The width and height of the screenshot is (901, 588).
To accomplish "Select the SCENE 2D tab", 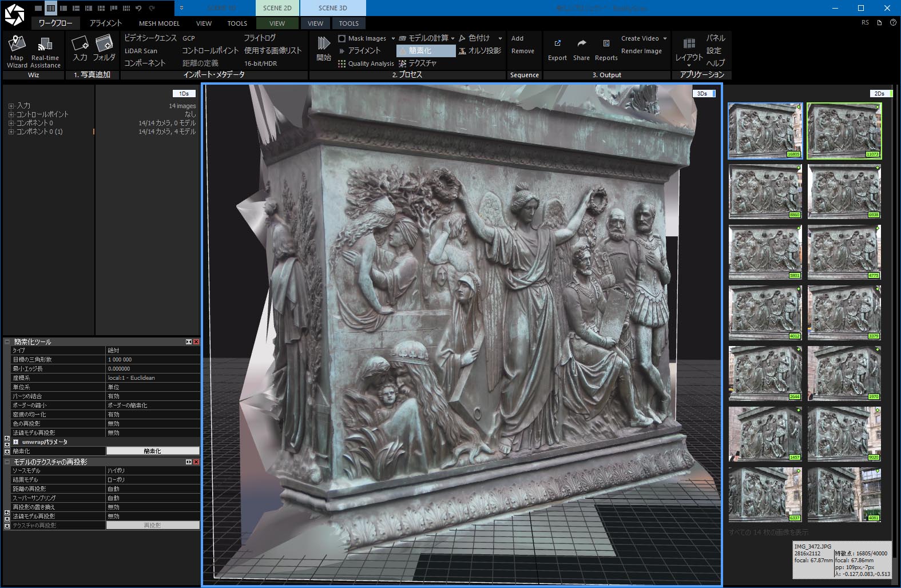I will tap(277, 8).
